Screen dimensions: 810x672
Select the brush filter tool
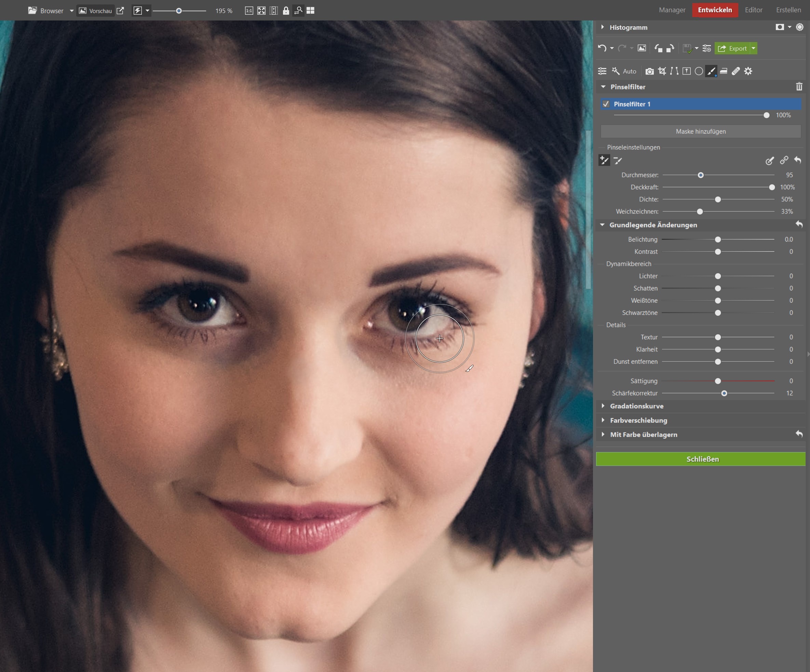[711, 71]
